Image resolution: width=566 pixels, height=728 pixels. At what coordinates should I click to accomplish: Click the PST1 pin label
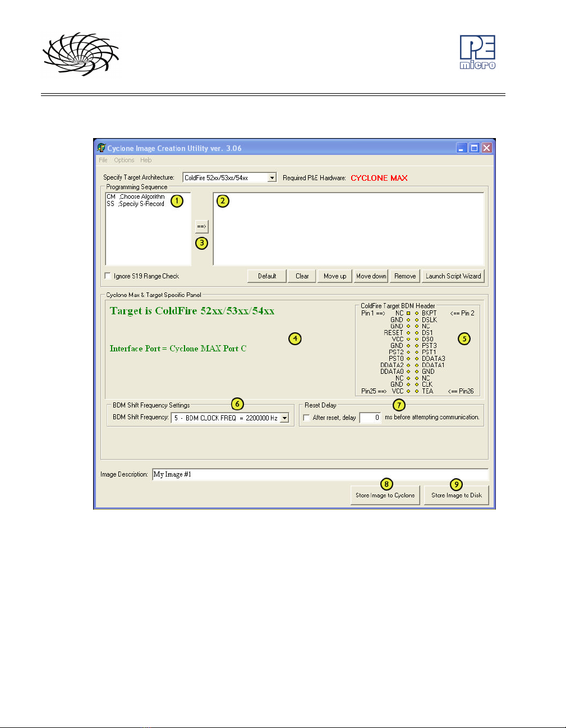point(429,352)
